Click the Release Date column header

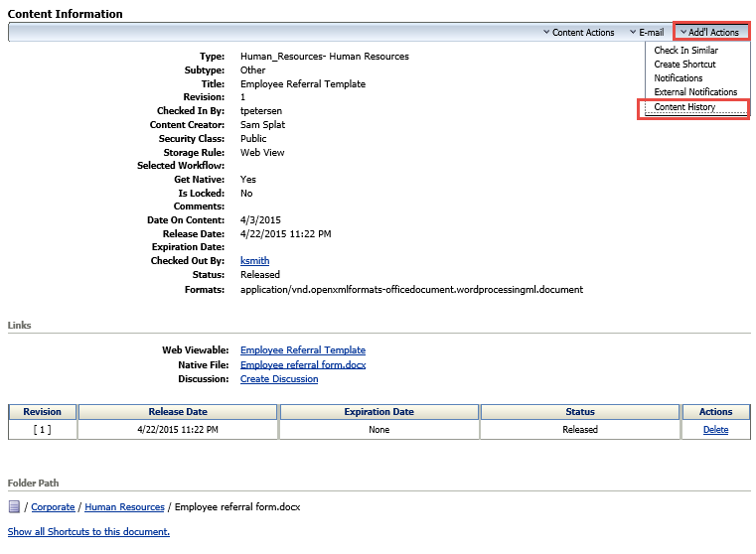[x=178, y=412]
